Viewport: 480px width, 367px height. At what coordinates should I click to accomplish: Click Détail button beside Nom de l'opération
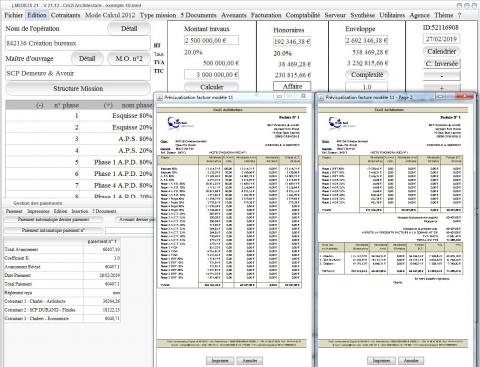coord(129,29)
